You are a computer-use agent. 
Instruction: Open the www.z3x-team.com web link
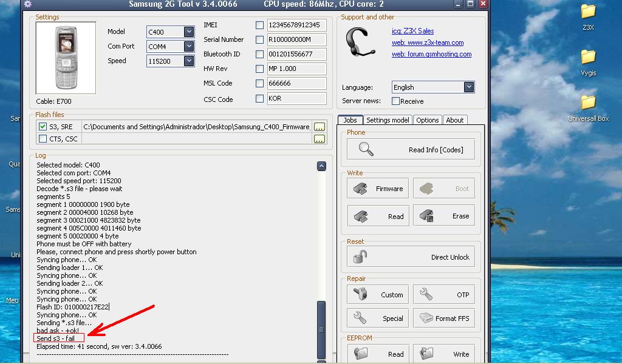tap(428, 42)
